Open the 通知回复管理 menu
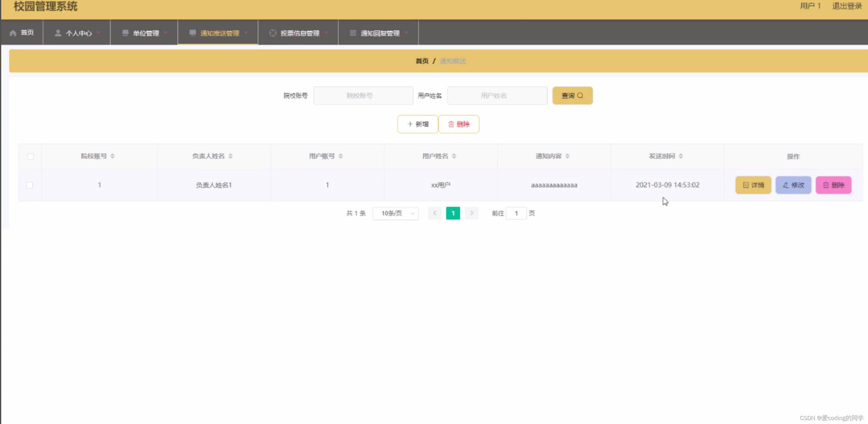This screenshot has width=868, height=424. 380,33
